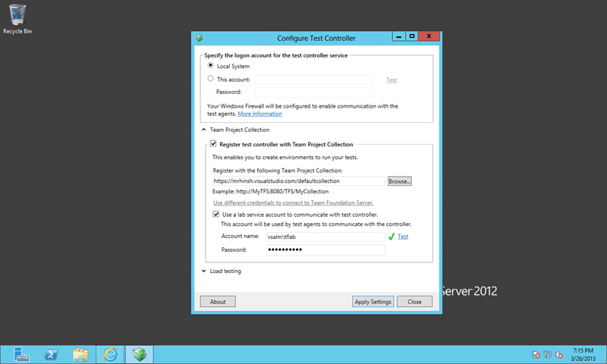The image size is (607, 364).
Task: Minimize the Configure Test Controller window
Action: pyautogui.click(x=399, y=36)
